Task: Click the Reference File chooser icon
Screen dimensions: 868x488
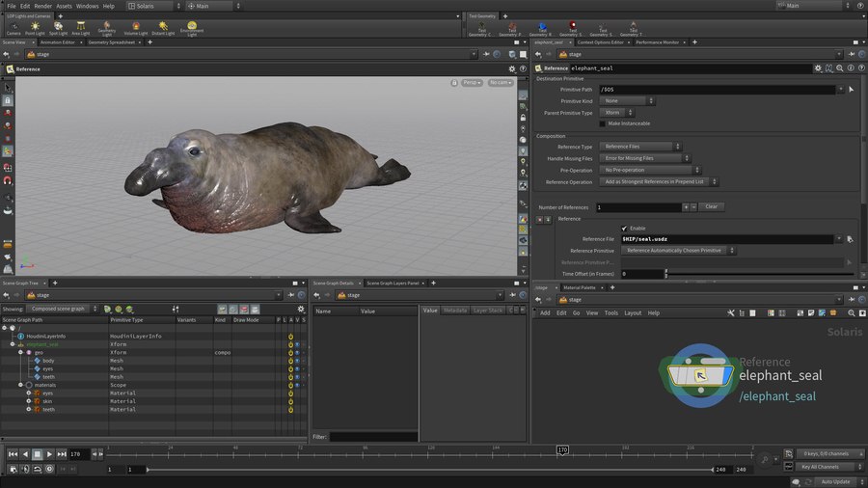Action: point(851,239)
